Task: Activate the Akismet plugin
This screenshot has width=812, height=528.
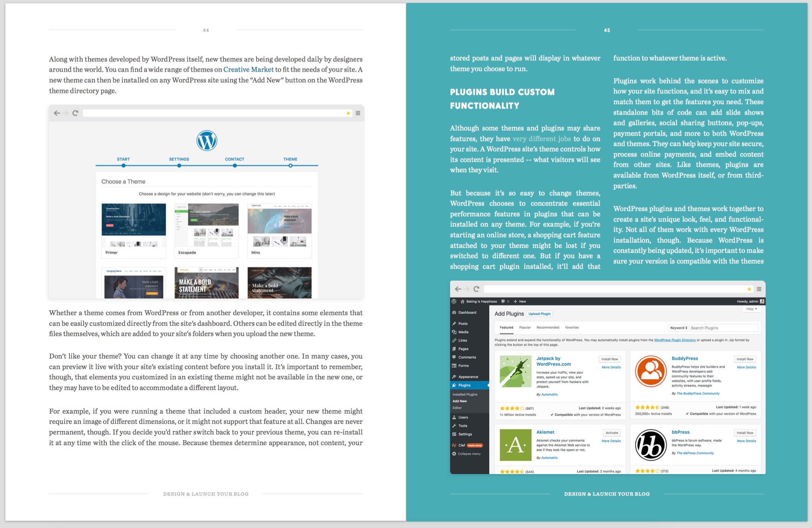Action: point(612,433)
